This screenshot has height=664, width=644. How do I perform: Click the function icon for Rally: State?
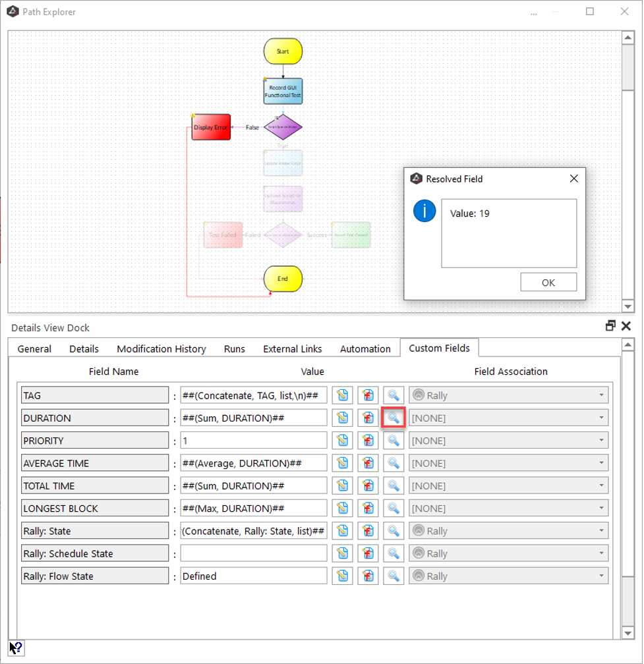pos(368,531)
